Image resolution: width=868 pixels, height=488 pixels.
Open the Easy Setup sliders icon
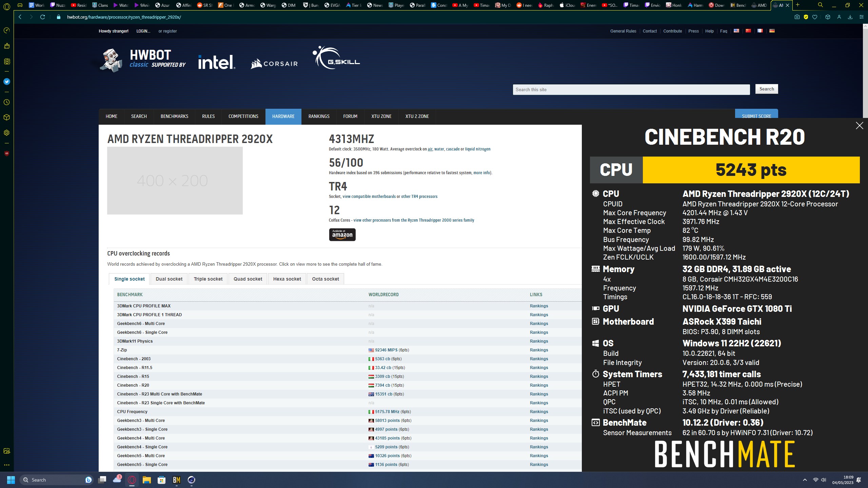click(861, 17)
